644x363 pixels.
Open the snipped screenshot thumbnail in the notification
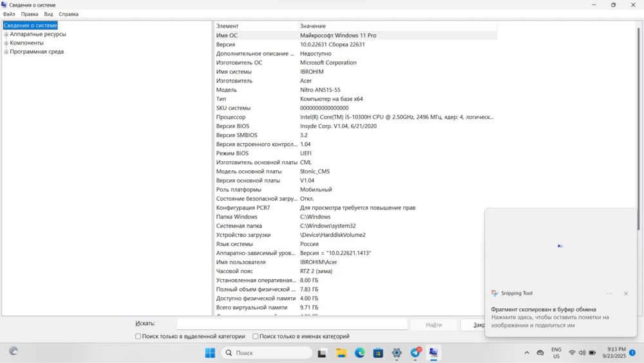pos(561,246)
